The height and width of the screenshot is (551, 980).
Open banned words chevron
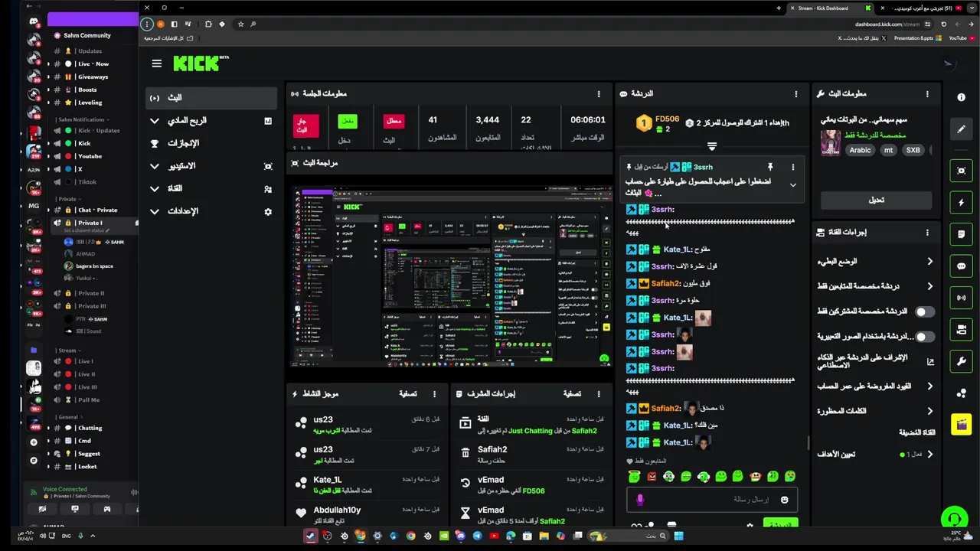pyautogui.click(x=929, y=411)
